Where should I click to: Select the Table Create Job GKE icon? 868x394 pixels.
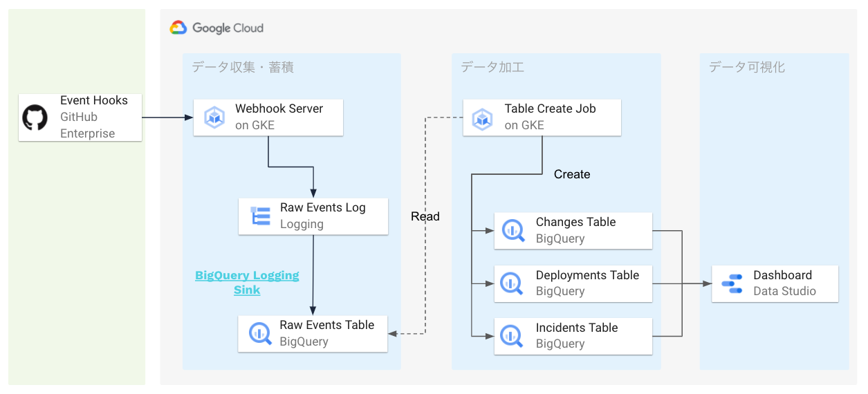(482, 118)
